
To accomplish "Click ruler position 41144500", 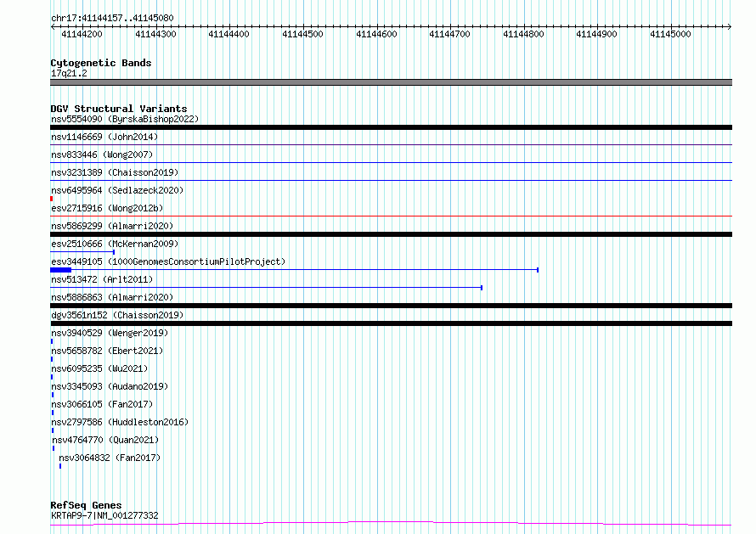I will (x=302, y=34).
